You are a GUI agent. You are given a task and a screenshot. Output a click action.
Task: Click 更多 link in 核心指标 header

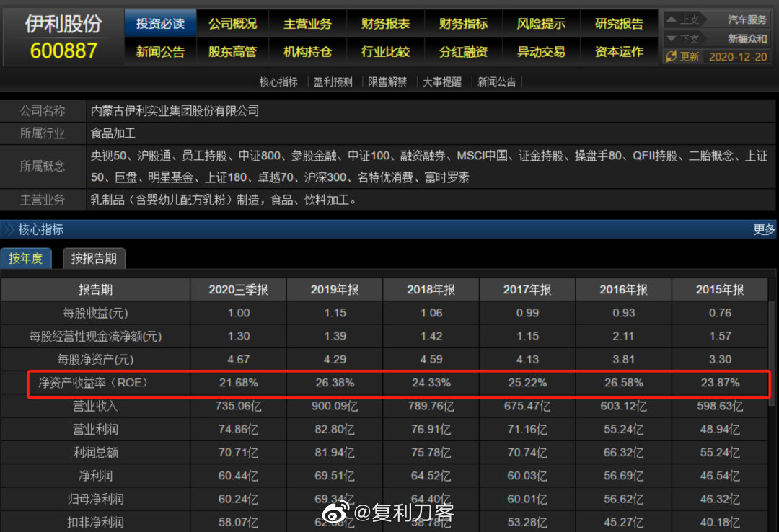coord(764,229)
